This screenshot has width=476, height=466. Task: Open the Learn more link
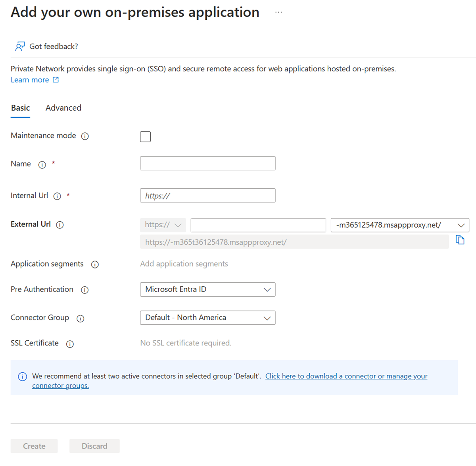pos(30,80)
